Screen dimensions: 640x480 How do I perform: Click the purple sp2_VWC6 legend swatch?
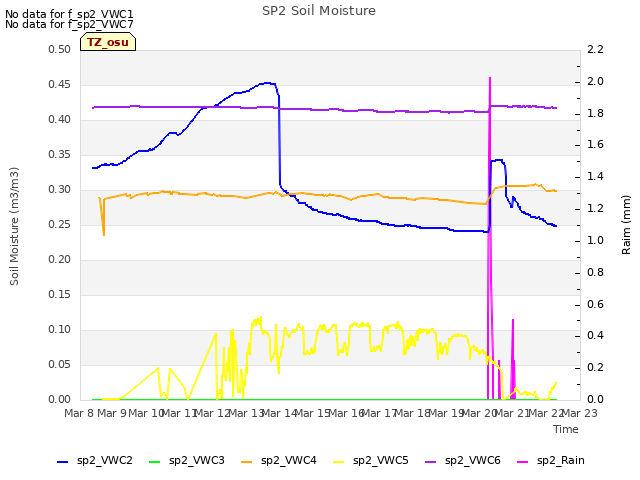pos(431,462)
